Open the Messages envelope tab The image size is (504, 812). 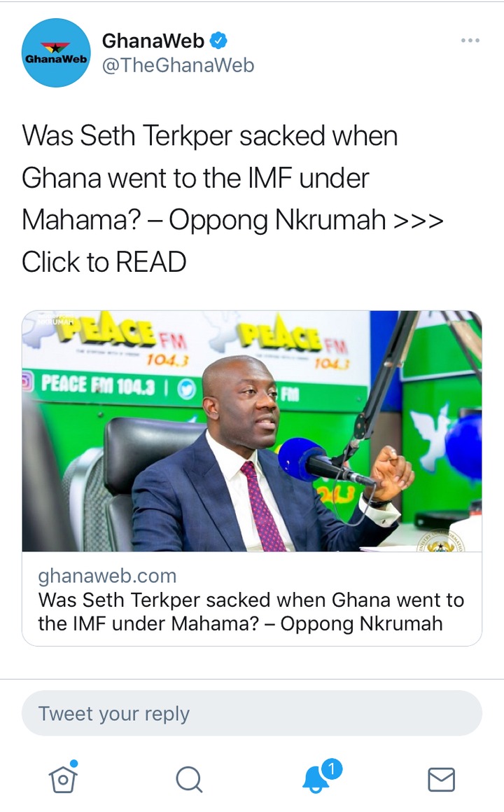442,779
